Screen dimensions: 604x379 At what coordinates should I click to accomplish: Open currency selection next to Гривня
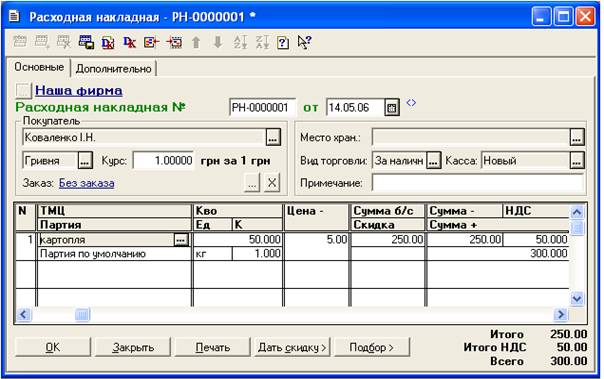[x=85, y=161]
